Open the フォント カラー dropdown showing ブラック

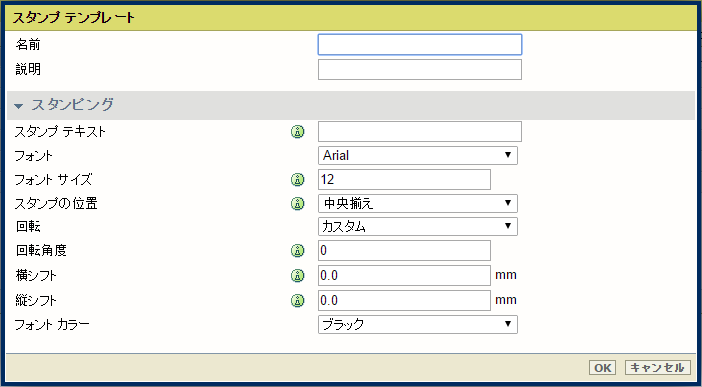point(418,324)
